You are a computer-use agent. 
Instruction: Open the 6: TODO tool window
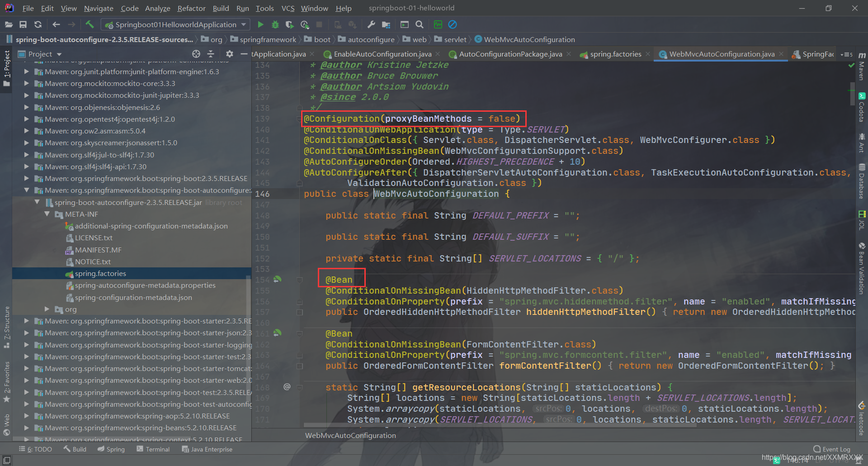coord(35,449)
